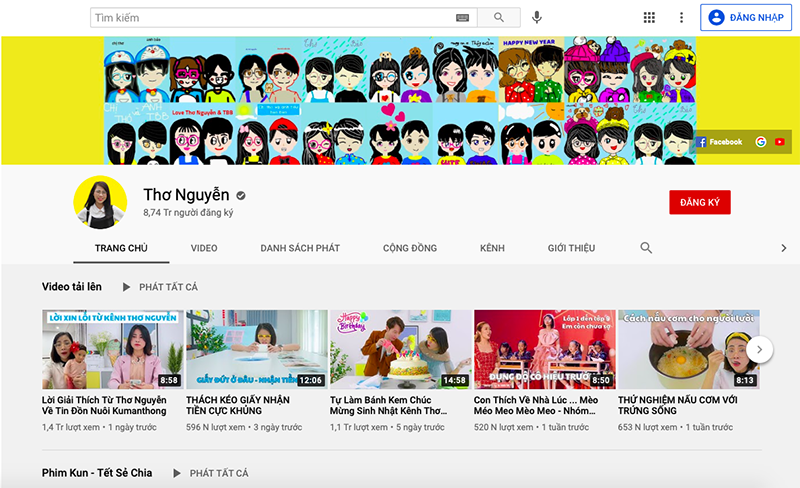Click the channel search magnifier icon
Image resolution: width=800 pixels, height=488 pixels.
[646, 248]
